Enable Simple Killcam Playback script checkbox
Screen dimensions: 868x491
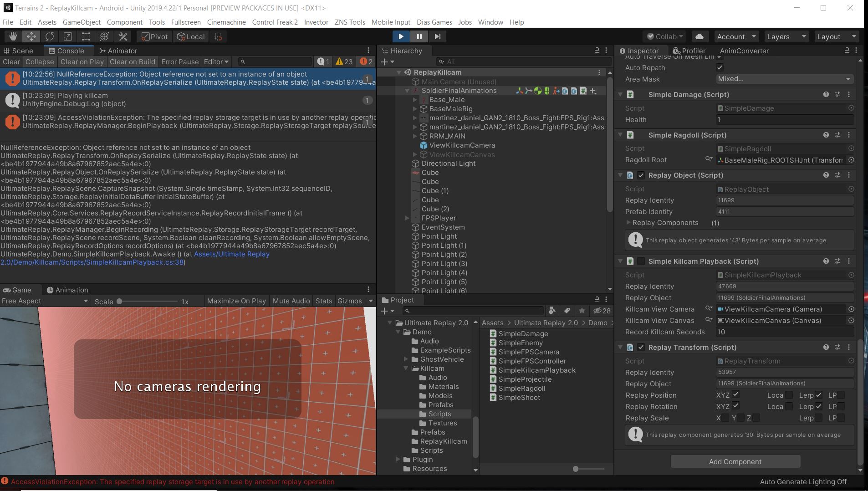pos(641,261)
